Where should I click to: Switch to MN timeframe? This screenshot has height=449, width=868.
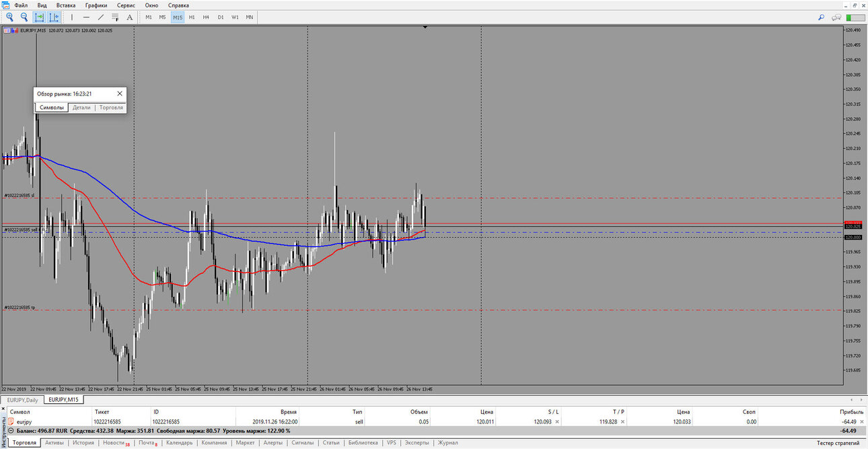250,17
